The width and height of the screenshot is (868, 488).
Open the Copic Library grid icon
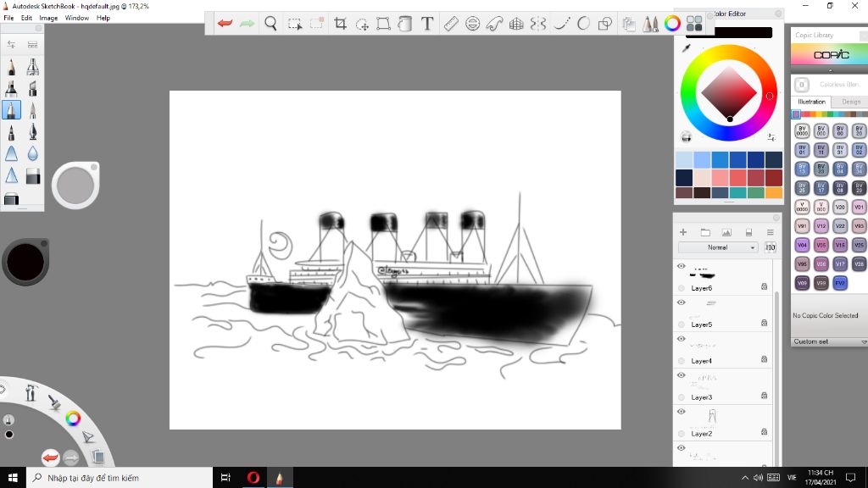694,23
